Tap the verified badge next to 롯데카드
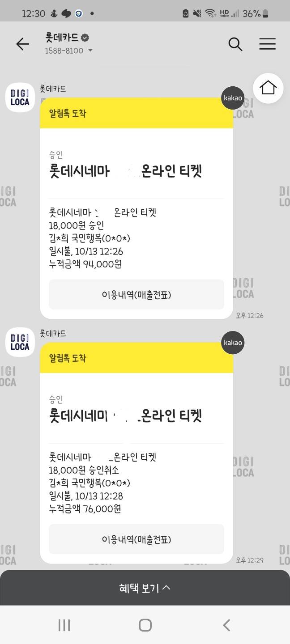The width and height of the screenshot is (290, 644). [85, 38]
